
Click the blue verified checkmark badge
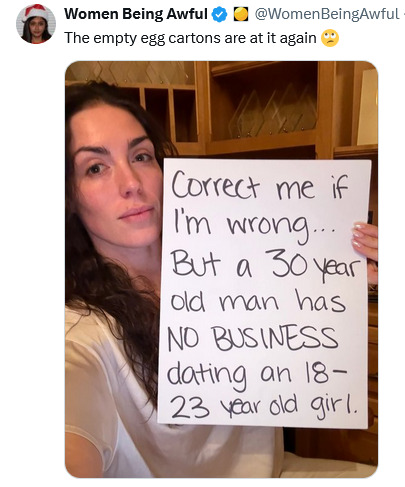(220, 14)
